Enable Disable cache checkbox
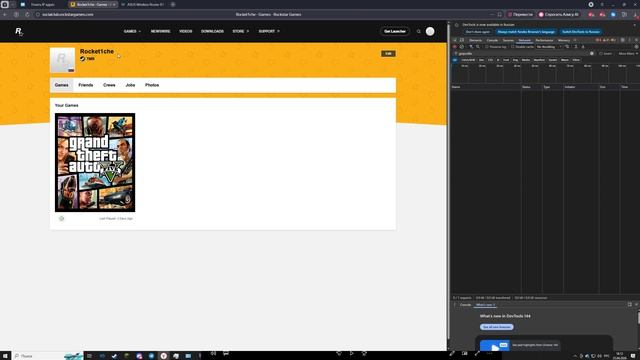This screenshot has width=640, height=360. pos(513,47)
